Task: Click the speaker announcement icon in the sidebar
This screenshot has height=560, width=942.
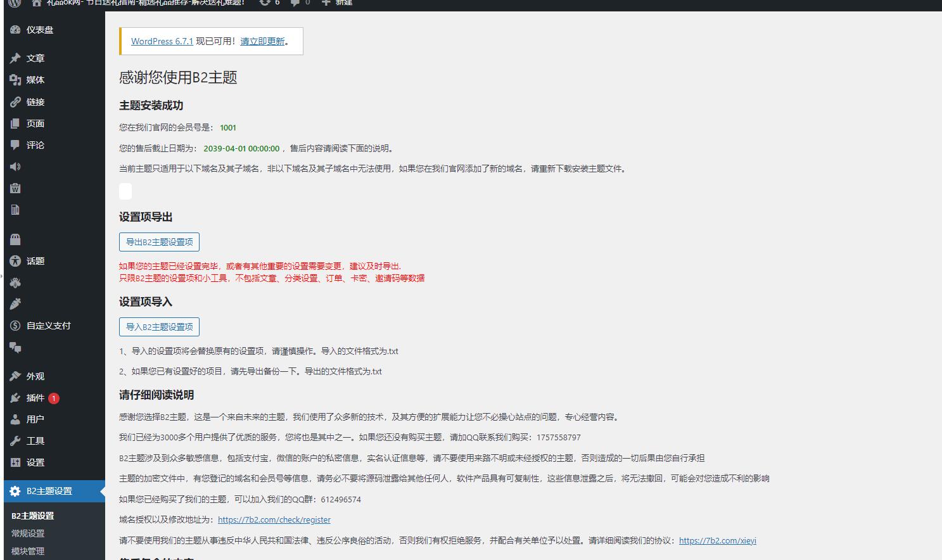Action: coord(15,167)
